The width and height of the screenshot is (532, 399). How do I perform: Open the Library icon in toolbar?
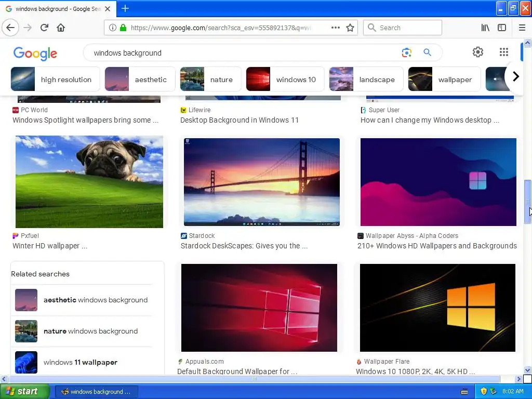[485, 28]
